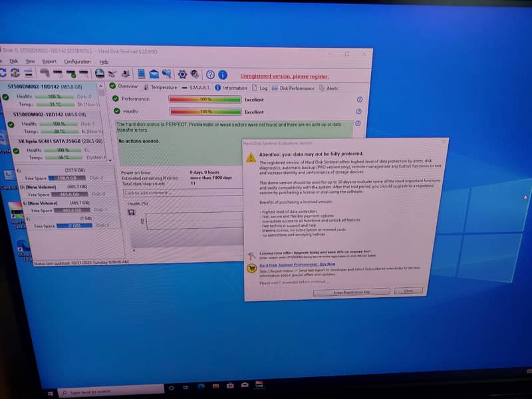The width and height of the screenshot is (532, 399).
Task: Click the globe-on-disk toolbar icon
Action: click(x=99, y=73)
